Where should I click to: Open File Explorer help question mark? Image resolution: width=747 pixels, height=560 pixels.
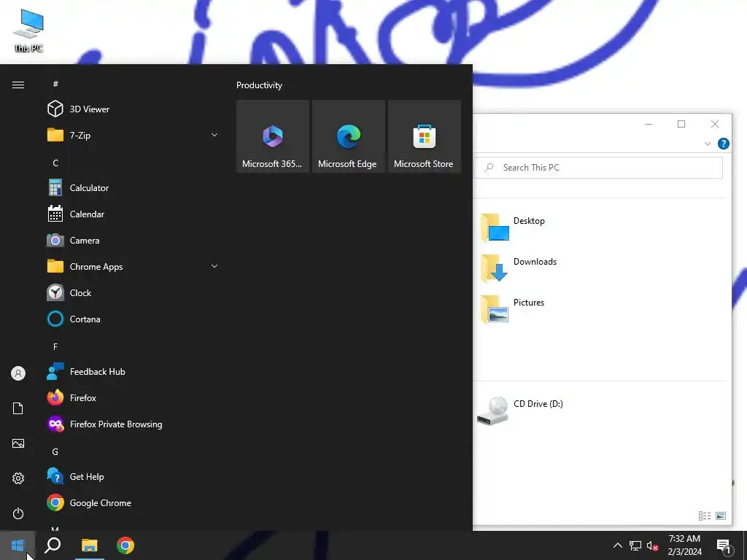tap(723, 144)
